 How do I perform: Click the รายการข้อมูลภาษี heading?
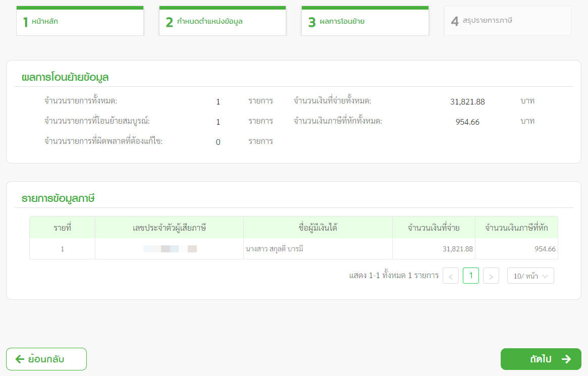pyautogui.click(x=58, y=198)
